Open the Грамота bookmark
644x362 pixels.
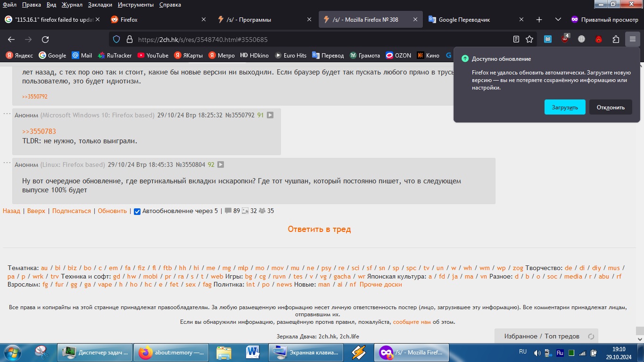click(x=364, y=55)
